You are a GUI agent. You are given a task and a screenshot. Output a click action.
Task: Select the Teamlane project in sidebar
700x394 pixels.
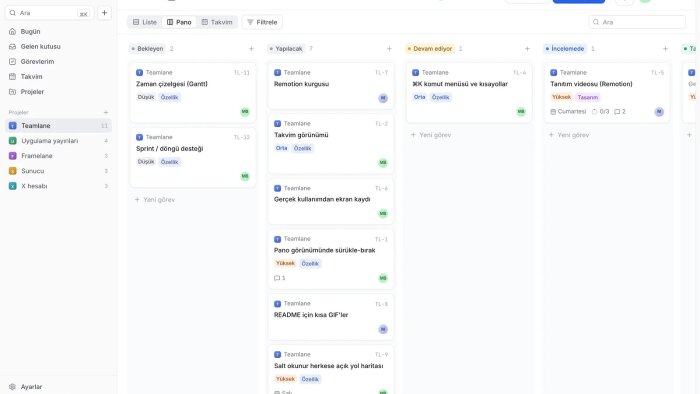(x=58, y=126)
